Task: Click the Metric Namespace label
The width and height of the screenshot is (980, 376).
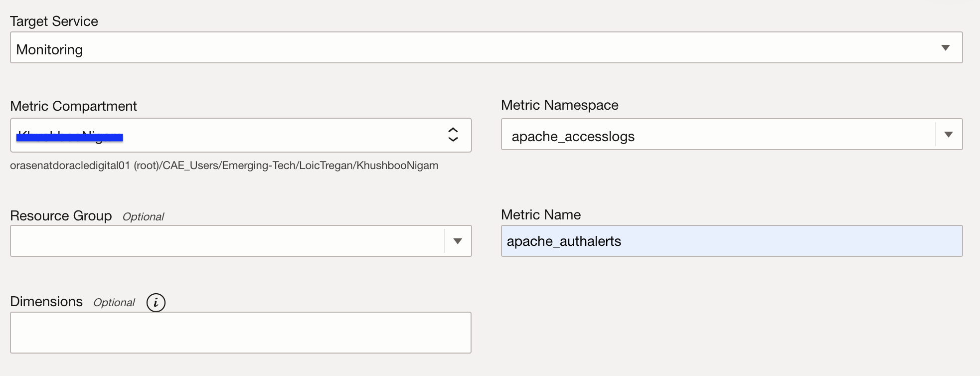Action: pos(559,105)
